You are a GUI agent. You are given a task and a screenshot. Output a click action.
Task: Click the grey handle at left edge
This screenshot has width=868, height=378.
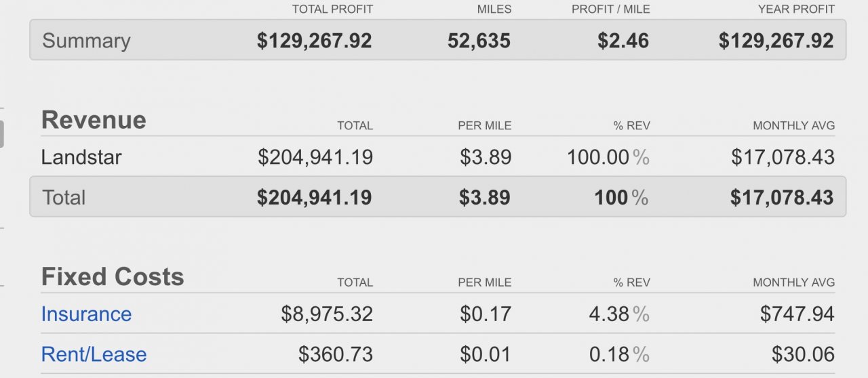[1, 134]
